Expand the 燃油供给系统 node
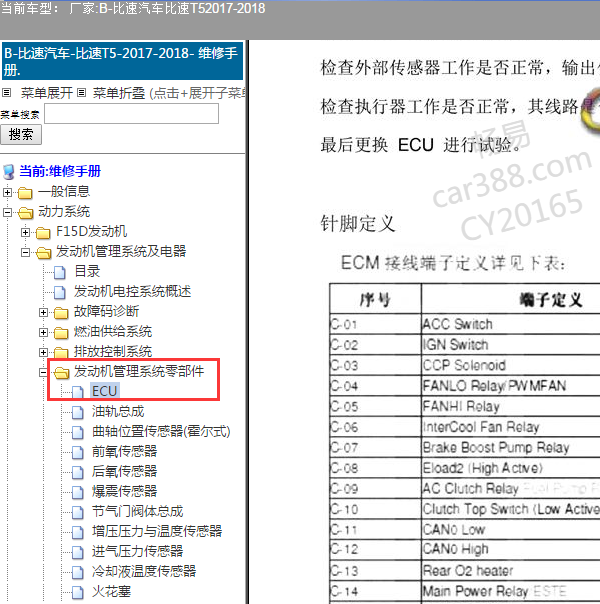600x604 pixels. point(44,332)
